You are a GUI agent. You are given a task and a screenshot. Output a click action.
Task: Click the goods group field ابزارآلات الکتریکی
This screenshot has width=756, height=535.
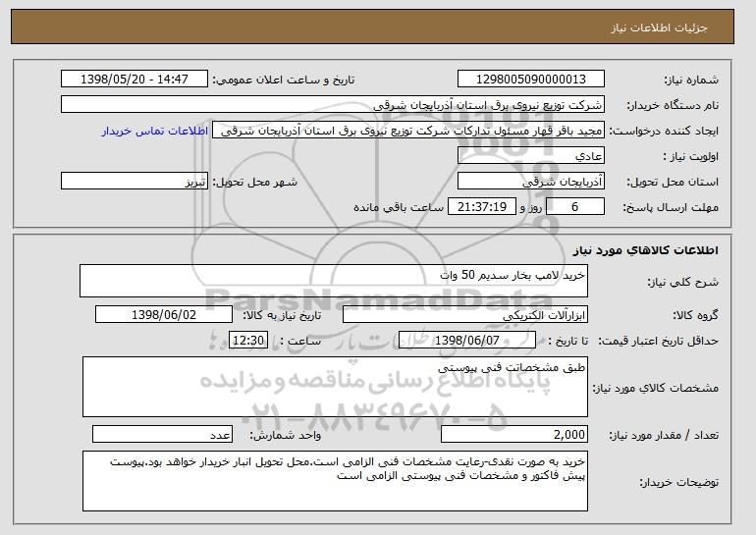pos(465,315)
